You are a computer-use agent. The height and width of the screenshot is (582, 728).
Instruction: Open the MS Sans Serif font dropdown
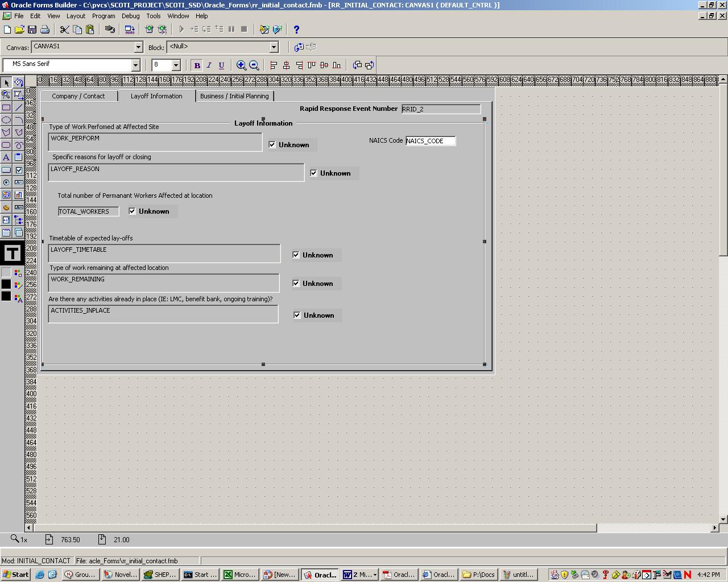tap(135, 65)
